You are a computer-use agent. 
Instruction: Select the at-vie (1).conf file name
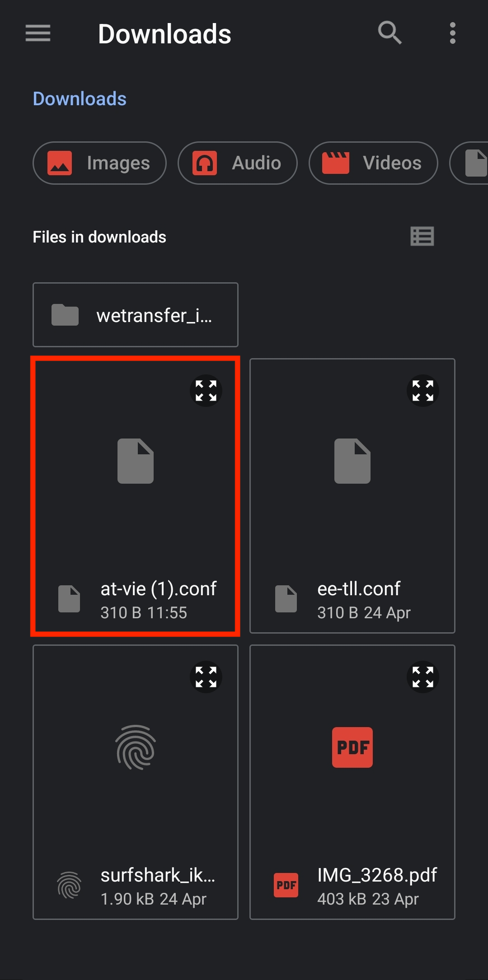point(159,589)
